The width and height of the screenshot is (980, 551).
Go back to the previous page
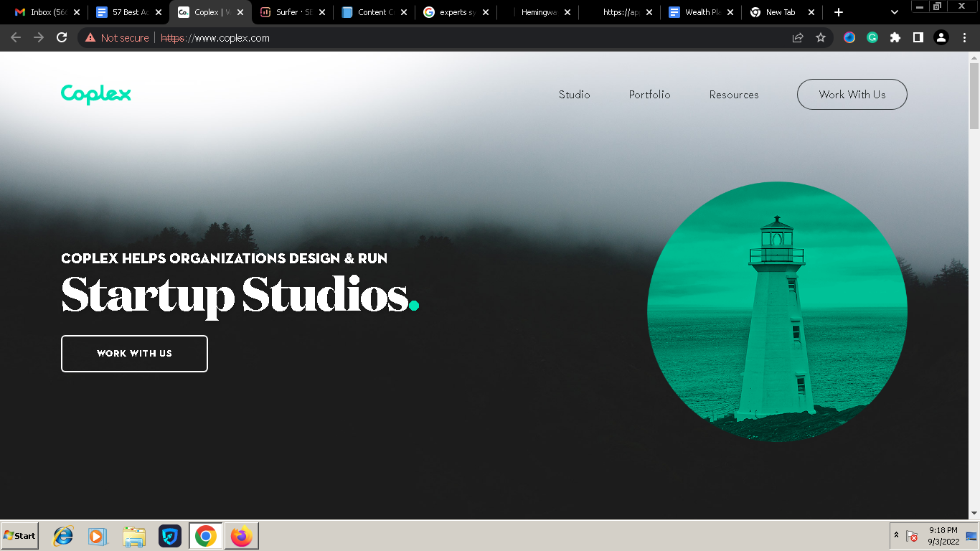pyautogui.click(x=16, y=38)
